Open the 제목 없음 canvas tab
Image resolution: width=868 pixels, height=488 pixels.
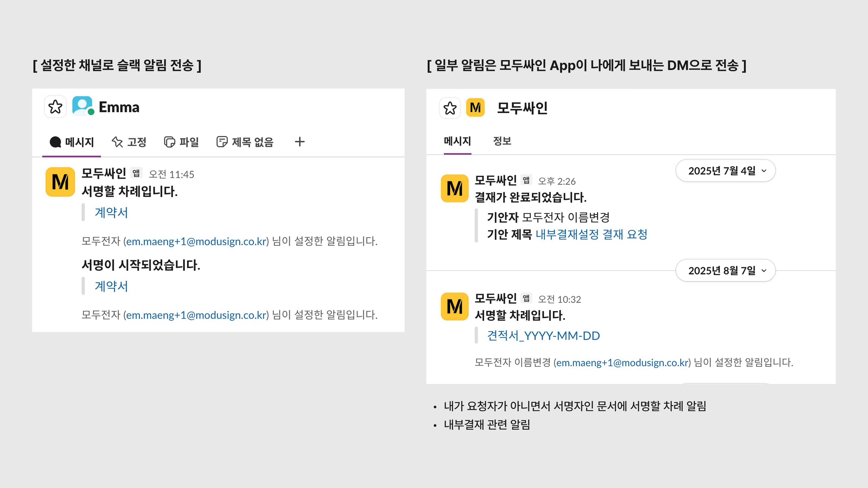pos(245,142)
